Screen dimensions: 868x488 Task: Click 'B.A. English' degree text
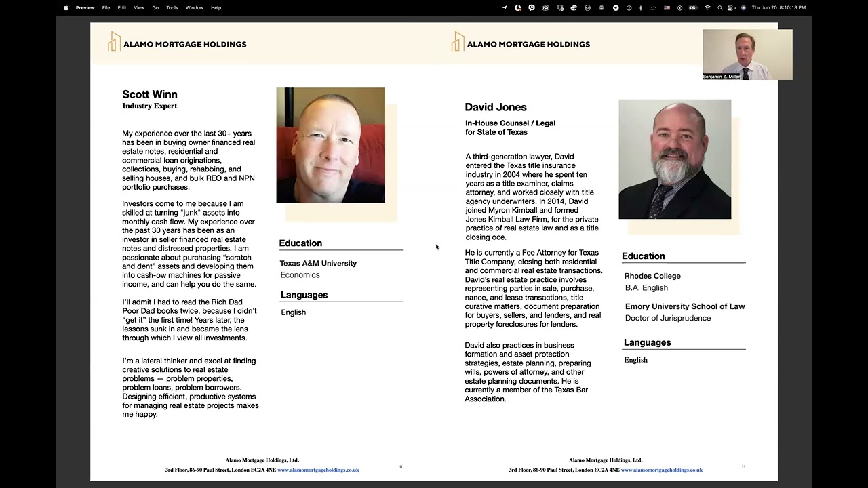pyautogui.click(x=646, y=287)
